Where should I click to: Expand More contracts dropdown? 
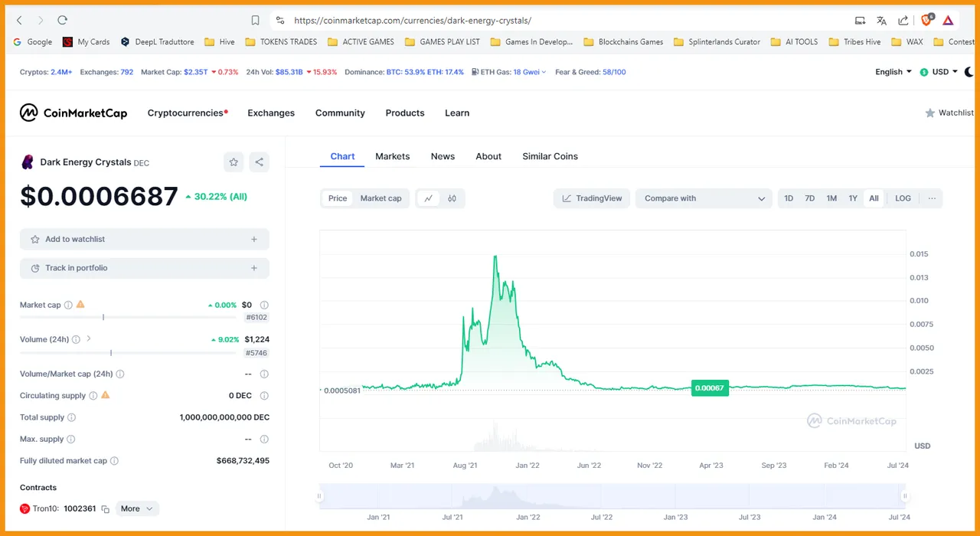(x=137, y=508)
